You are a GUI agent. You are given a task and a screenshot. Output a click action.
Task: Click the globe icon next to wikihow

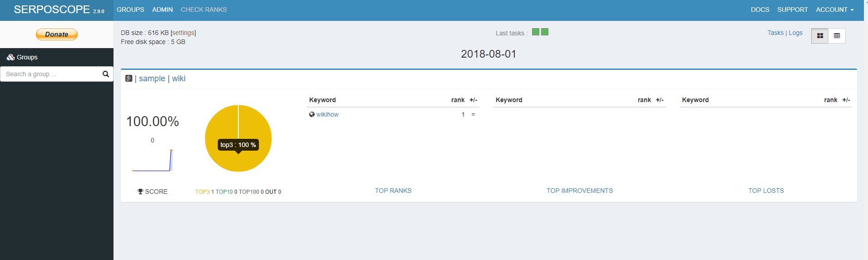(x=312, y=114)
